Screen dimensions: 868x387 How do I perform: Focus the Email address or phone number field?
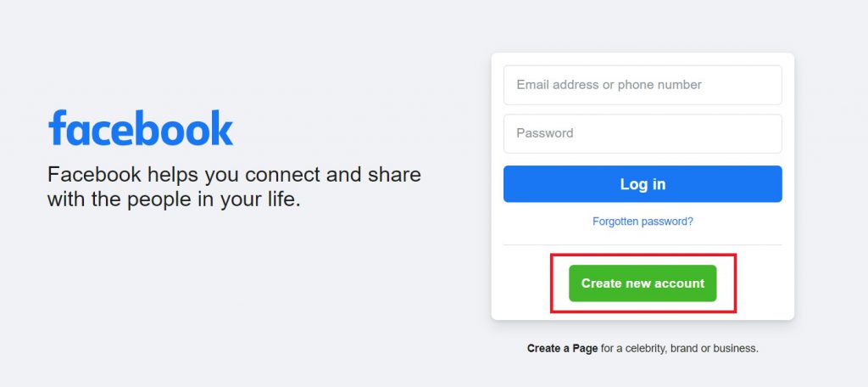[x=643, y=85]
